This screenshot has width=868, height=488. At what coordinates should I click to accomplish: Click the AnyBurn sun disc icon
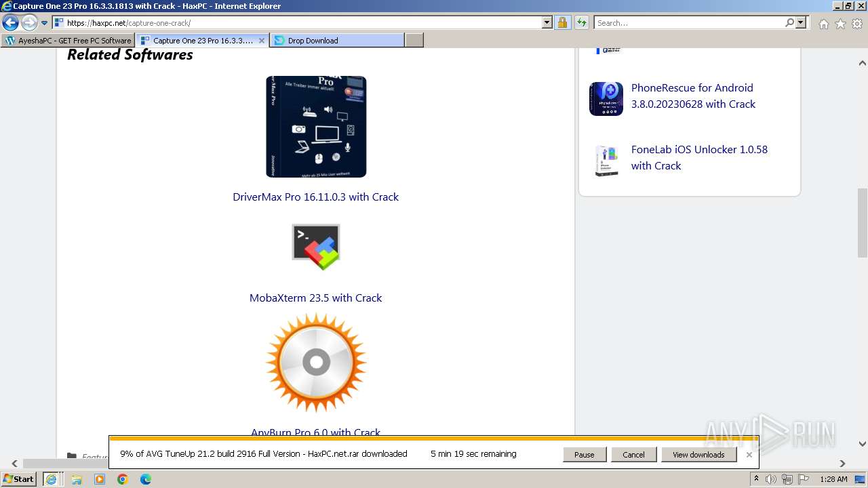[316, 363]
